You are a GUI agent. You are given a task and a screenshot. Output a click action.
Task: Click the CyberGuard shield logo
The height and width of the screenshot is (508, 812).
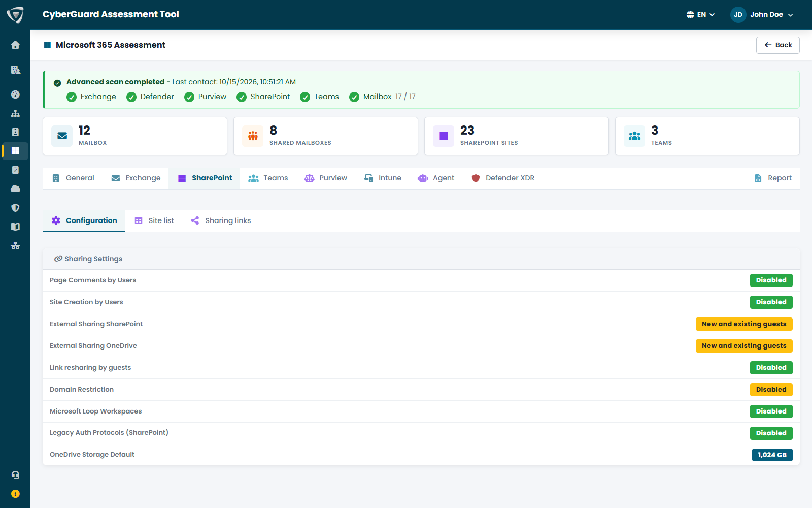pyautogui.click(x=15, y=15)
